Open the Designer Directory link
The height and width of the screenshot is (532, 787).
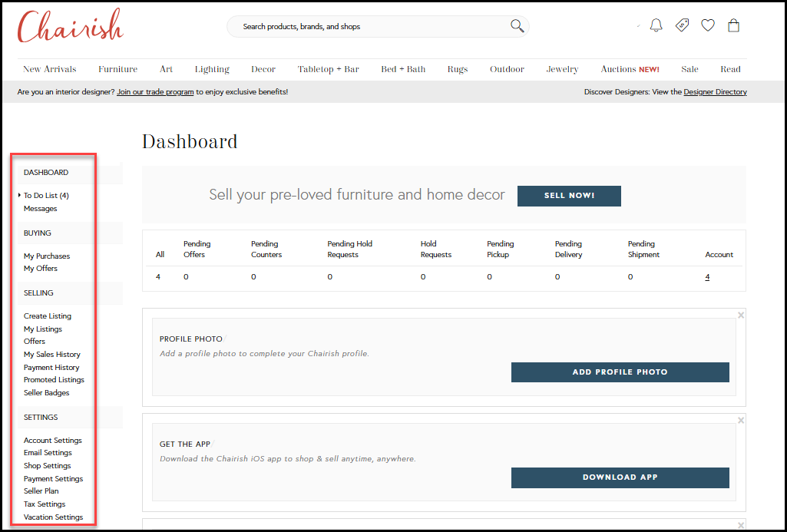(716, 92)
